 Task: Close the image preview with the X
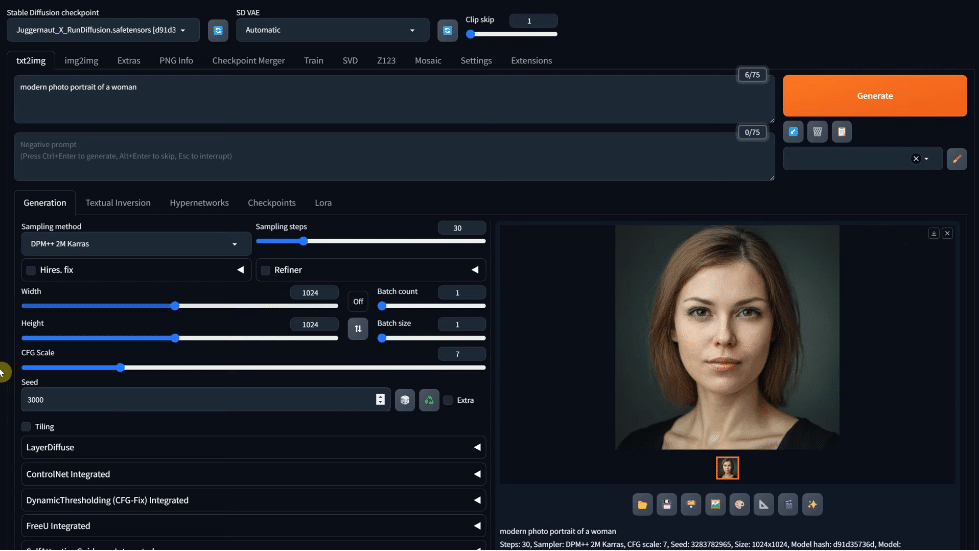[947, 233]
